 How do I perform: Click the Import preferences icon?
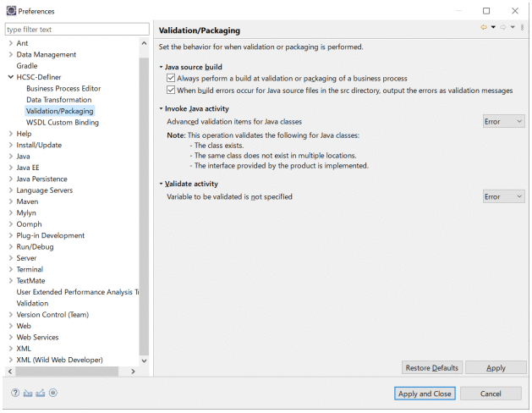point(28,393)
